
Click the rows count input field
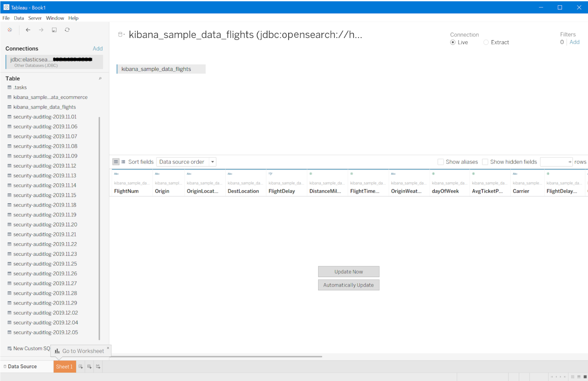(556, 162)
